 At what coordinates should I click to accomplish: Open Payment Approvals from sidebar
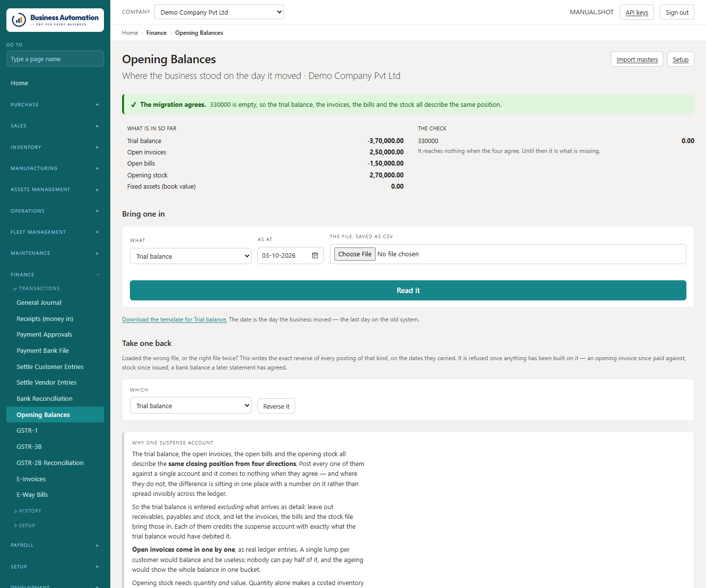pyautogui.click(x=55, y=335)
